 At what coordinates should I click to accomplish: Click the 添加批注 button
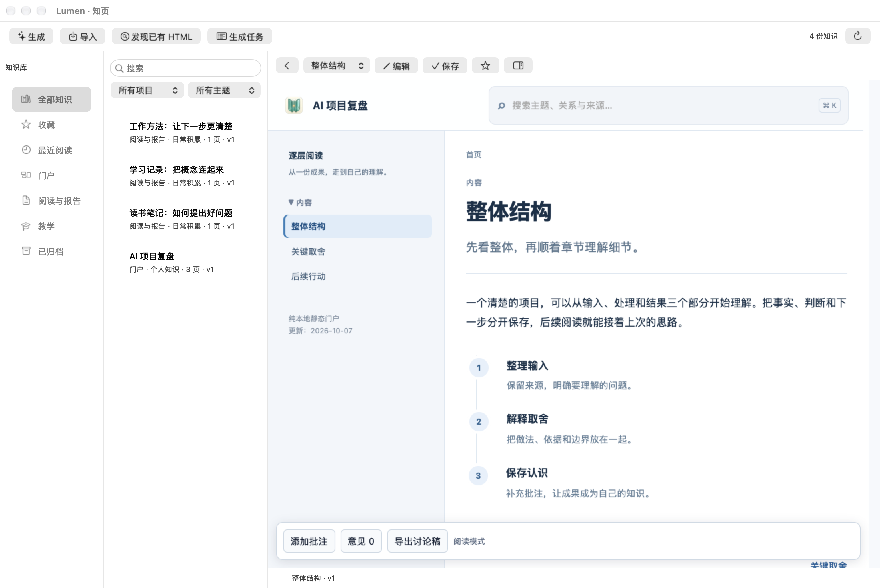click(x=309, y=541)
